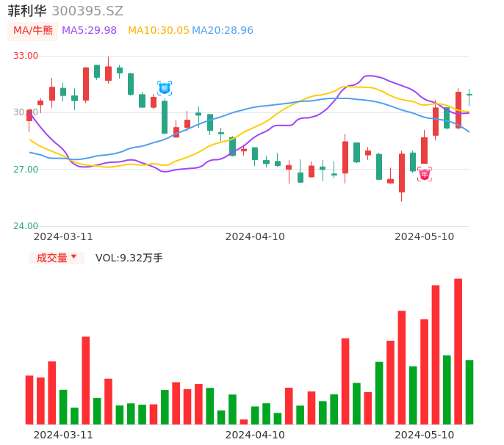Click the red triangle arrow beside 成交量
This screenshot has width=504, height=445.
[x=73, y=257]
